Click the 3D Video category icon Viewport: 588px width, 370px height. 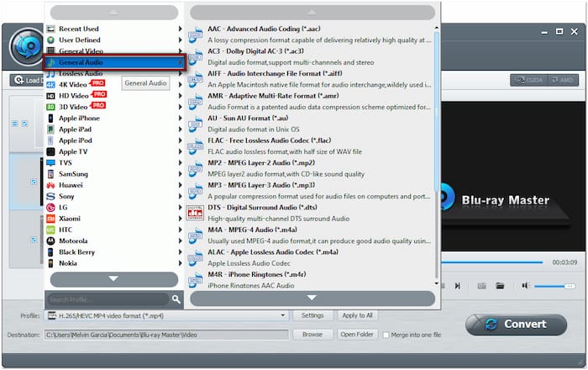pos(50,107)
